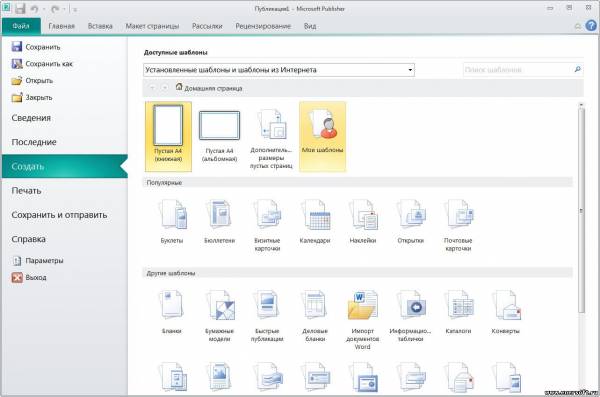
Task: Switch to the Рассылки tab
Action: (x=207, y=26)
